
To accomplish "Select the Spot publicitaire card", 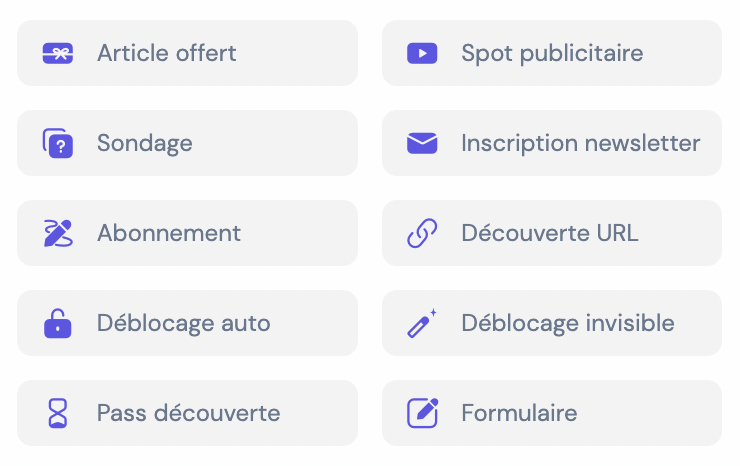I will pos(552,53).
